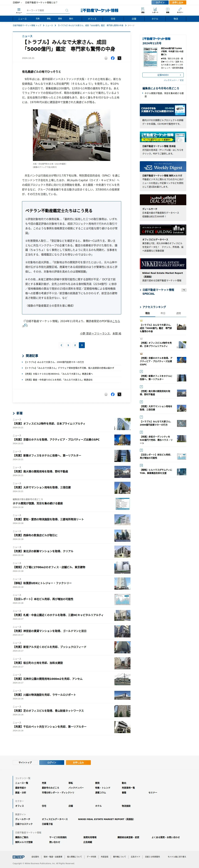
Task: Select the 週間 ranking tab
Action: point(178,313)
